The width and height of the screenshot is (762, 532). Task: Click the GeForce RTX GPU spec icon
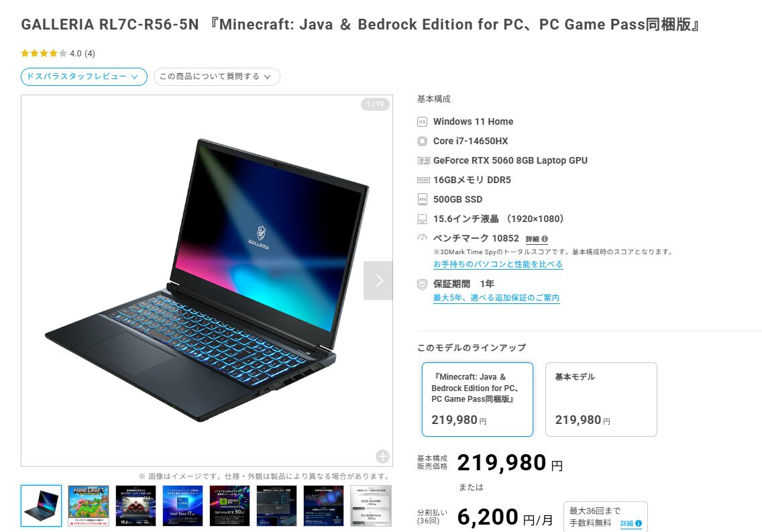[x=423, y=161]
